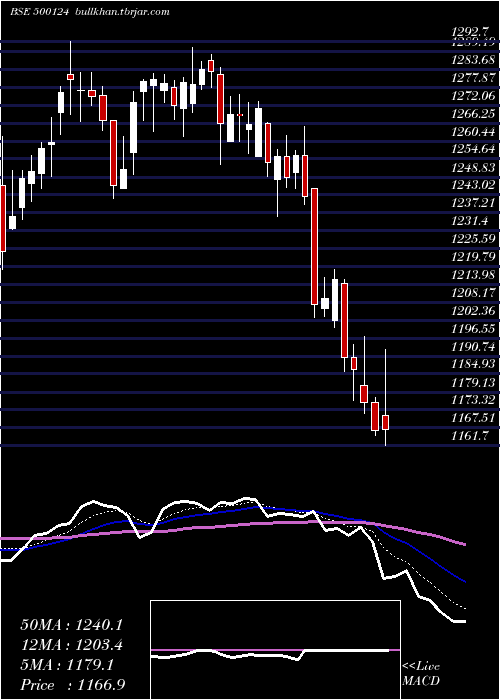Image resolution: width=500 pixels, height=700 pixels.
Task: Click the 12MA : 1203.4 readout
Action: pyautogui.click(x=71, y=644)
